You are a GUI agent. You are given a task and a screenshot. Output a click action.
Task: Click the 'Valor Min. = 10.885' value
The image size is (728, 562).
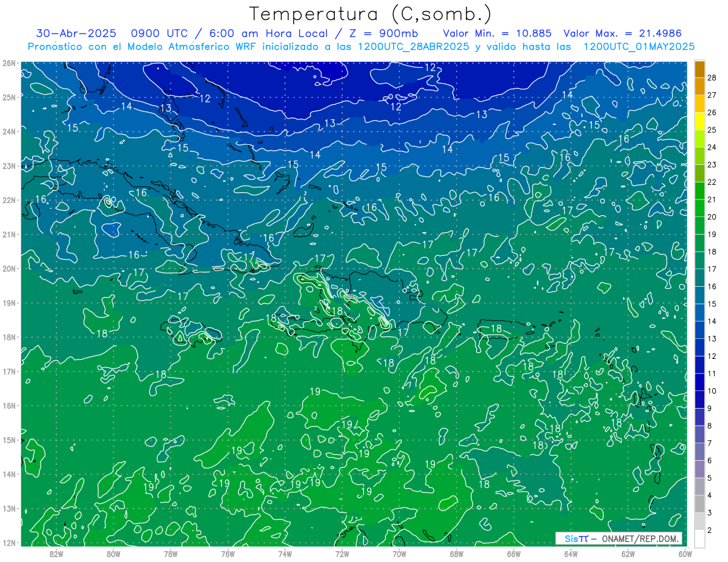[497, 33]
